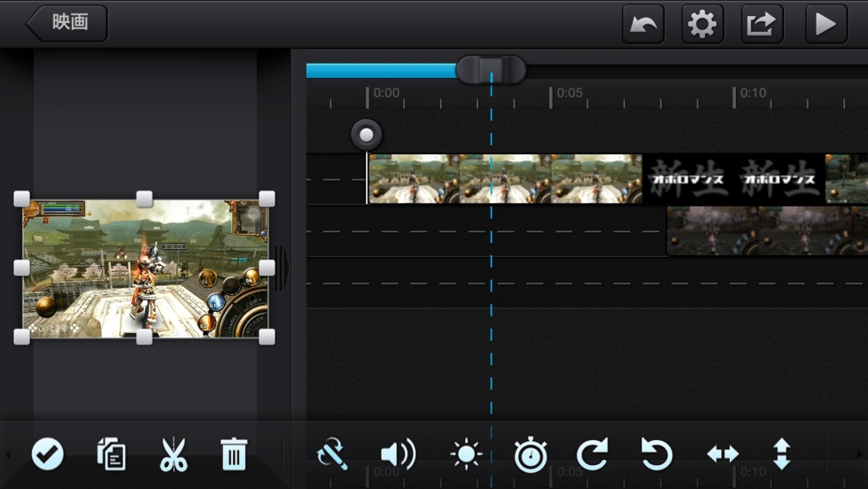This screenshot has height=489, width=868.
Task: Click the left-middle resize handle of preview
Action: click(x=21, y=268)
